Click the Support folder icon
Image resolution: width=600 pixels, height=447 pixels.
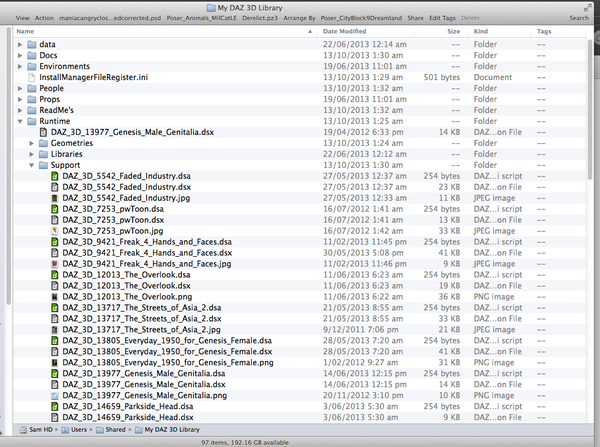44,165
